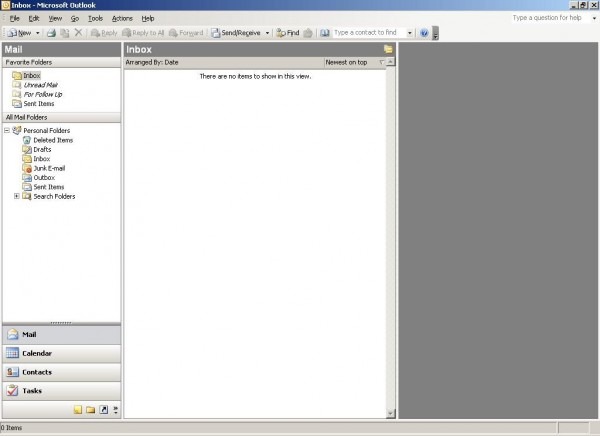Switch to the Mail navigation pane
Image resolution: width=600 pixels, height=436 pixels.
(61, 335)
